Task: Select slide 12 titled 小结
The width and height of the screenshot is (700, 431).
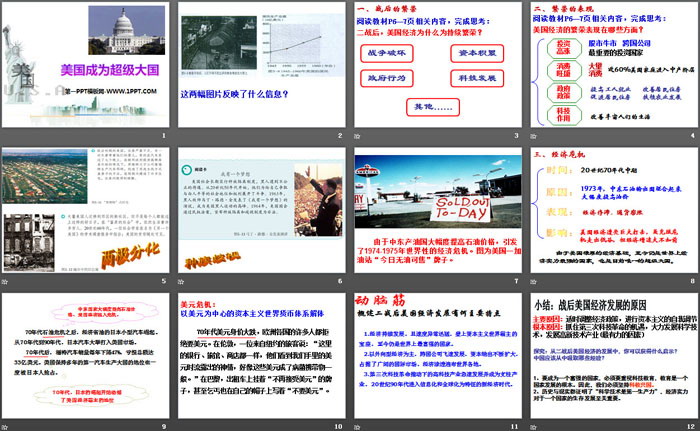Action: (614, 356)
